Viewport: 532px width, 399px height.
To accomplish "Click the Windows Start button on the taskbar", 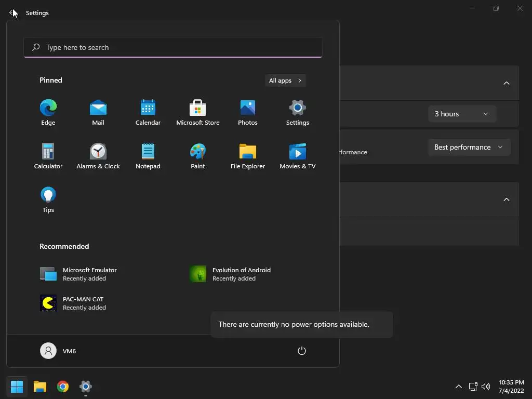I will 17,387.
